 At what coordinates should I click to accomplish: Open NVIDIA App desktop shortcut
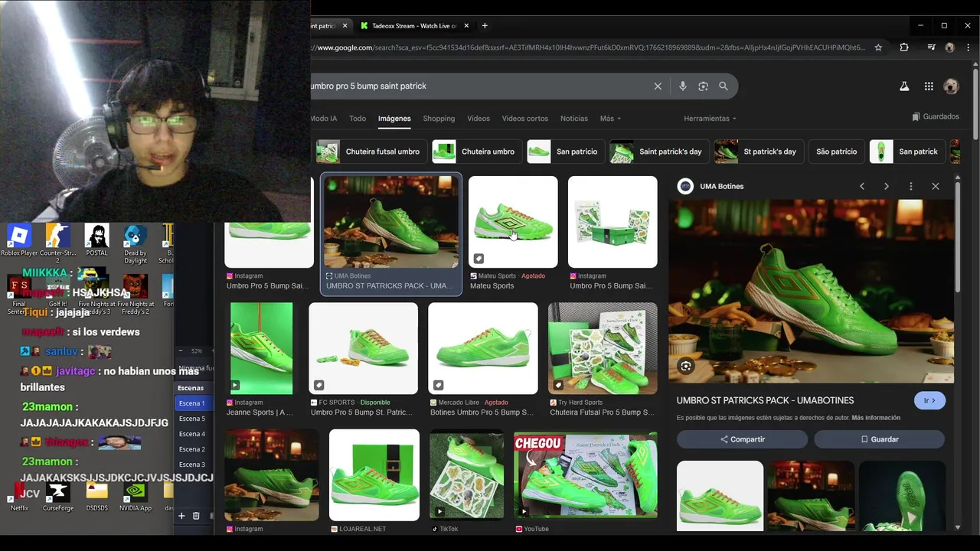[135, 497]
